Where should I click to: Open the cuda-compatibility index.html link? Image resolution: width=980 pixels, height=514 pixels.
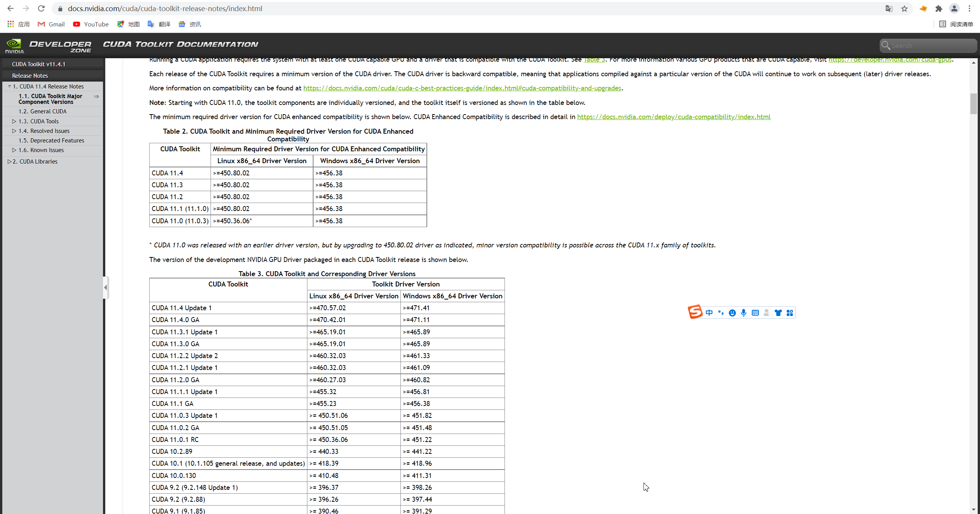tap(673, 117)
